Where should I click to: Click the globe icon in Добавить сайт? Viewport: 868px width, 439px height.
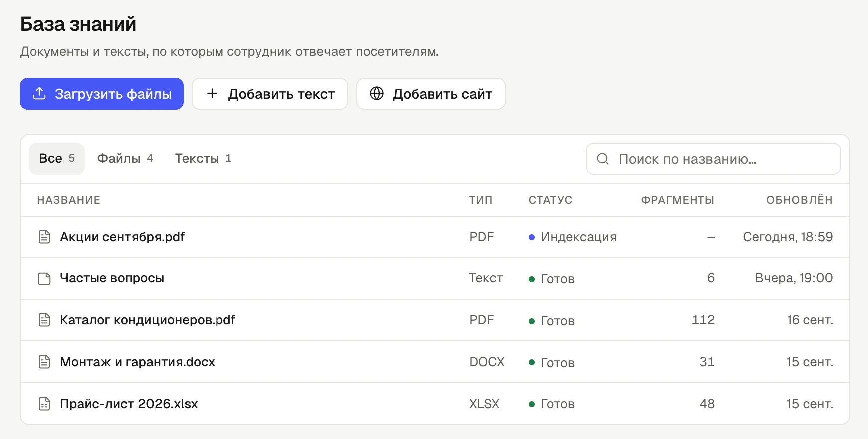377,93
